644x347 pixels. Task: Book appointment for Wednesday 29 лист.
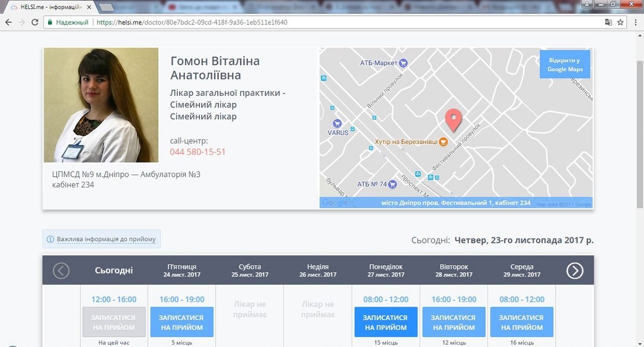(521, 322)
